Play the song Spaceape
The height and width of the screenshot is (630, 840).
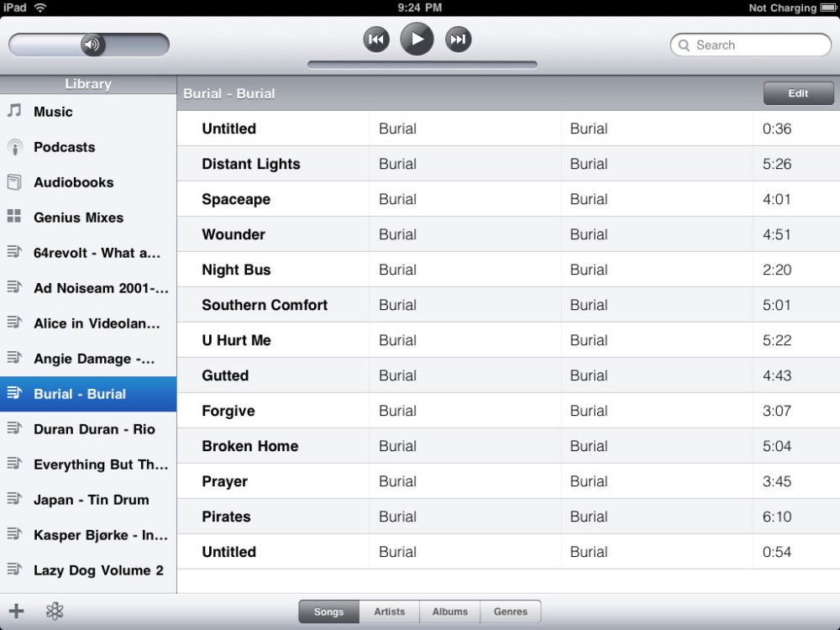pyautogui.click(x=508, y=199)
